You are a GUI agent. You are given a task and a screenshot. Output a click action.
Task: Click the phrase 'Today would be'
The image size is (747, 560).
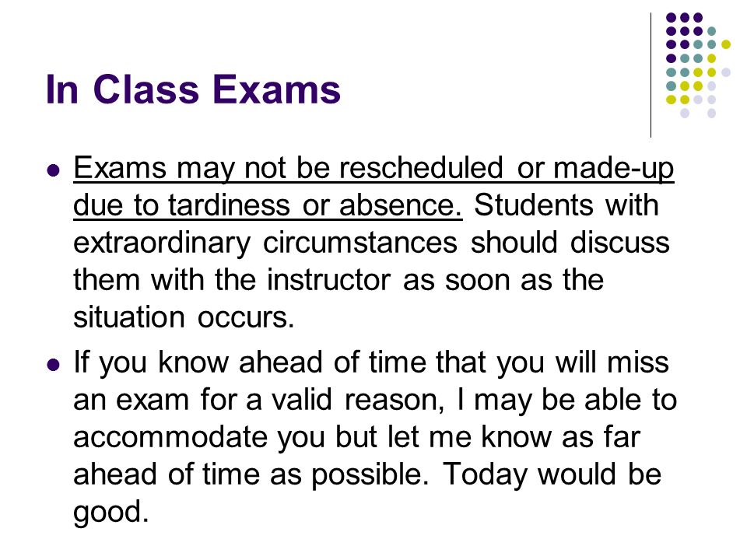click(552, 474)
